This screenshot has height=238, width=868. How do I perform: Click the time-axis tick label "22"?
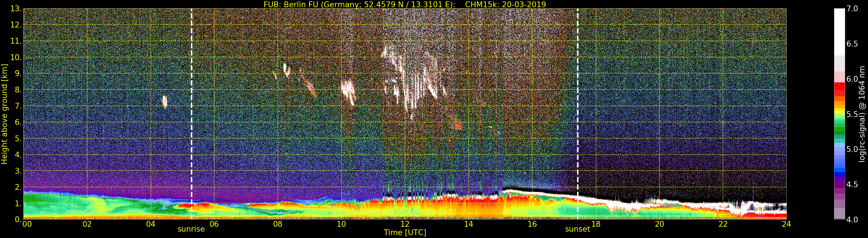pos(723,224)
